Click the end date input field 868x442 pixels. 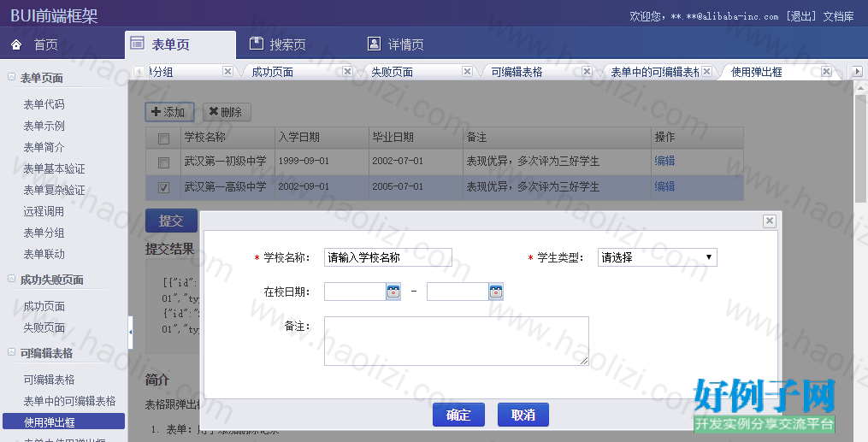coord(458,292)
